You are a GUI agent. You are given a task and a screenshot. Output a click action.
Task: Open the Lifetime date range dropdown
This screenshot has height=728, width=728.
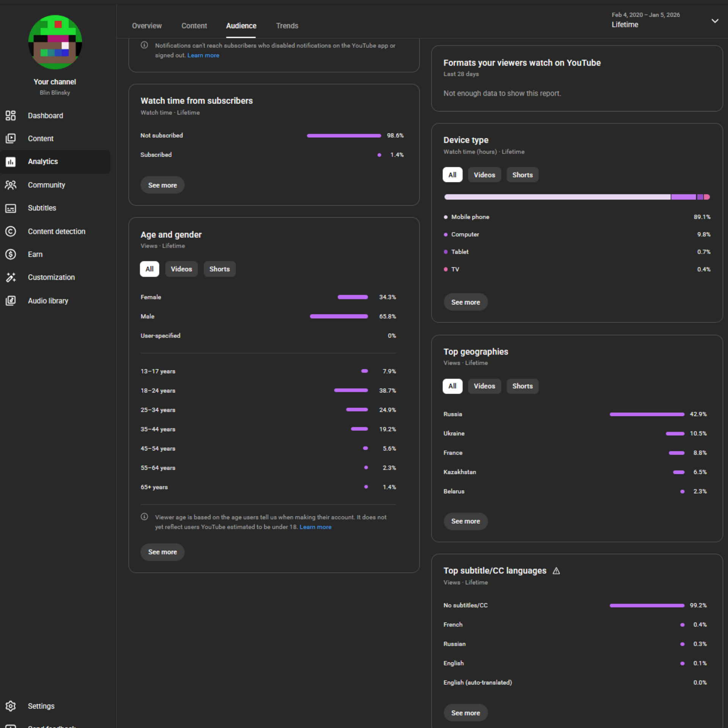tap(714, 21)
